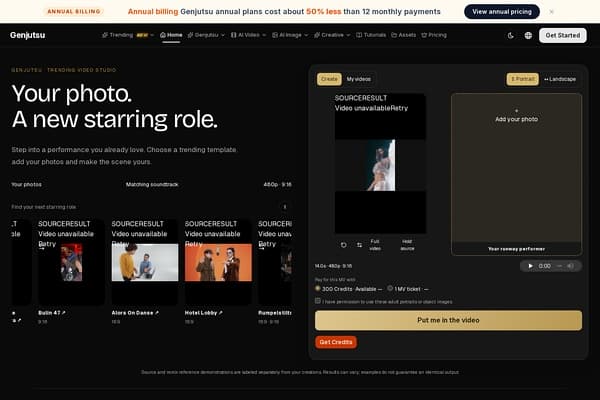Open the Bulin 47 template thumbnail
This screenshot has width=600, height=400.
(71, 263)
